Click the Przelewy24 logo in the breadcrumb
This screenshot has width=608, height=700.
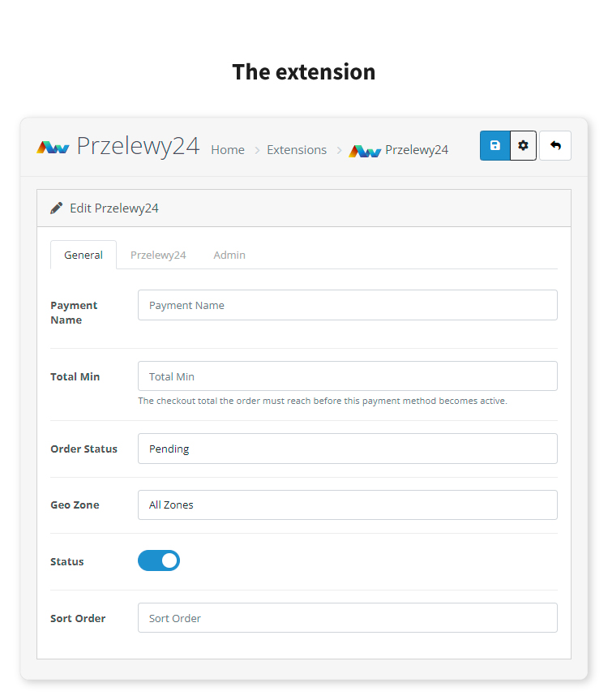[x=365, y=150]
